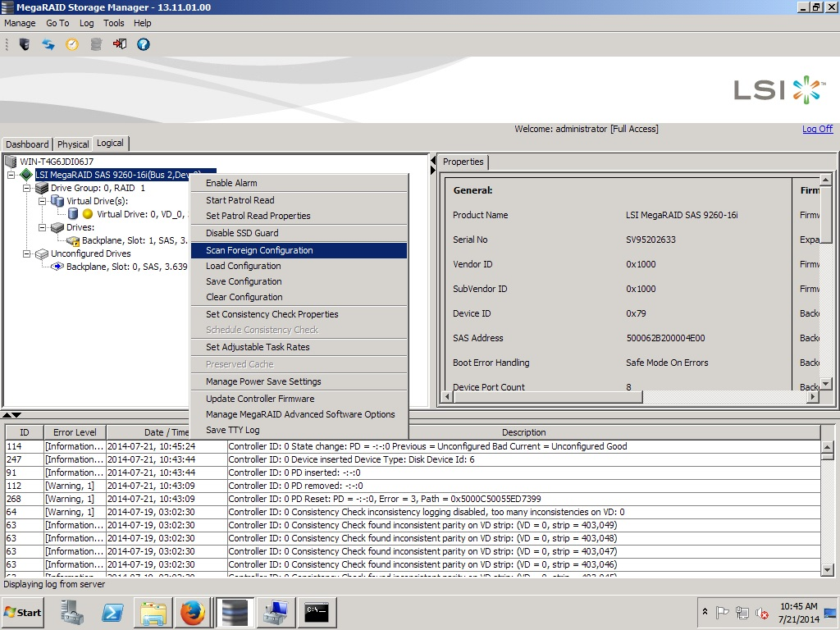This screenshot has height=630, width=840.
Task: Choose Set Adjustable Task Rates
Action: (x=299, y=347)
